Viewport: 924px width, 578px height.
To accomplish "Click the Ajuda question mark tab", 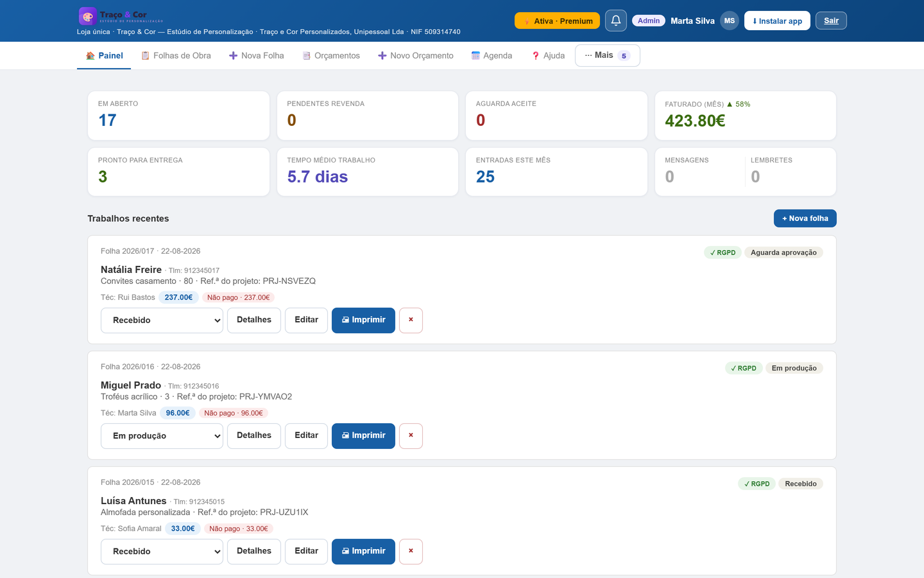I will (x=548, y=56).
